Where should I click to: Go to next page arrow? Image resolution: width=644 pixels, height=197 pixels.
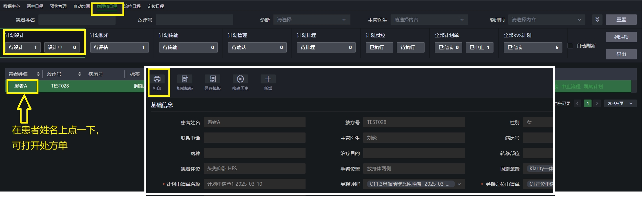point(597,103)
